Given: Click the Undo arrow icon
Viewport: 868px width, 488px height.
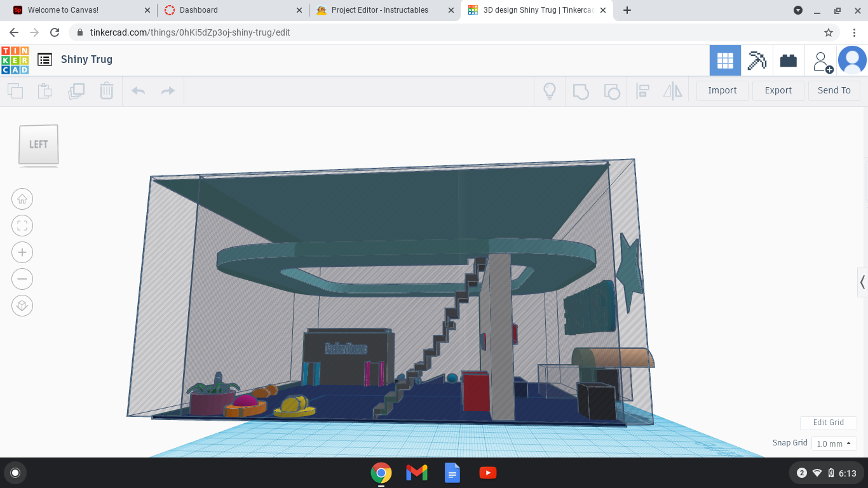Looking at the screenshot, I should click(x=138, y=91).
